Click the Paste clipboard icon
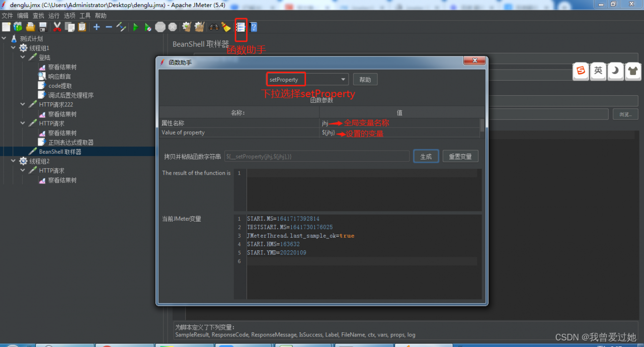 tap(82, 27)
